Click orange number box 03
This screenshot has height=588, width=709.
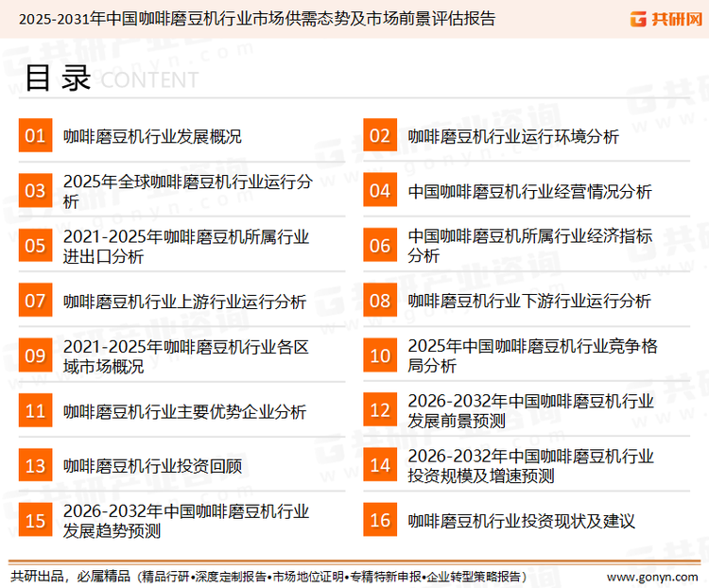pyautogui.click(x=35, y=190)
